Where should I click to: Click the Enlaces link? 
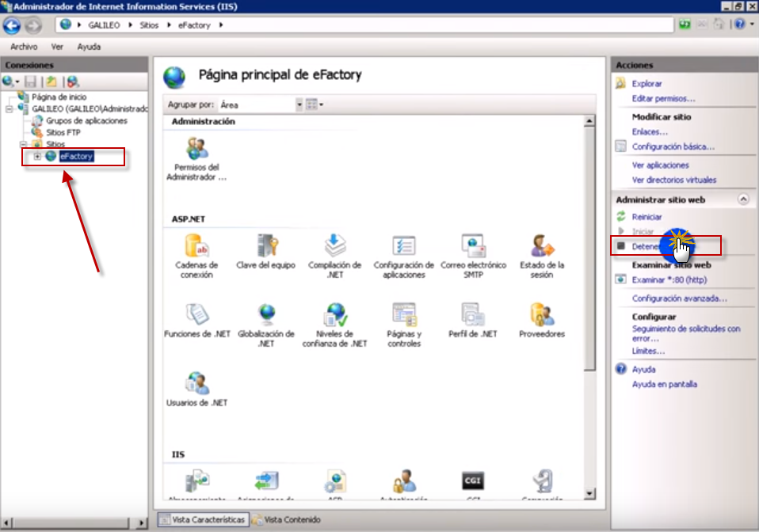(650, 131)
